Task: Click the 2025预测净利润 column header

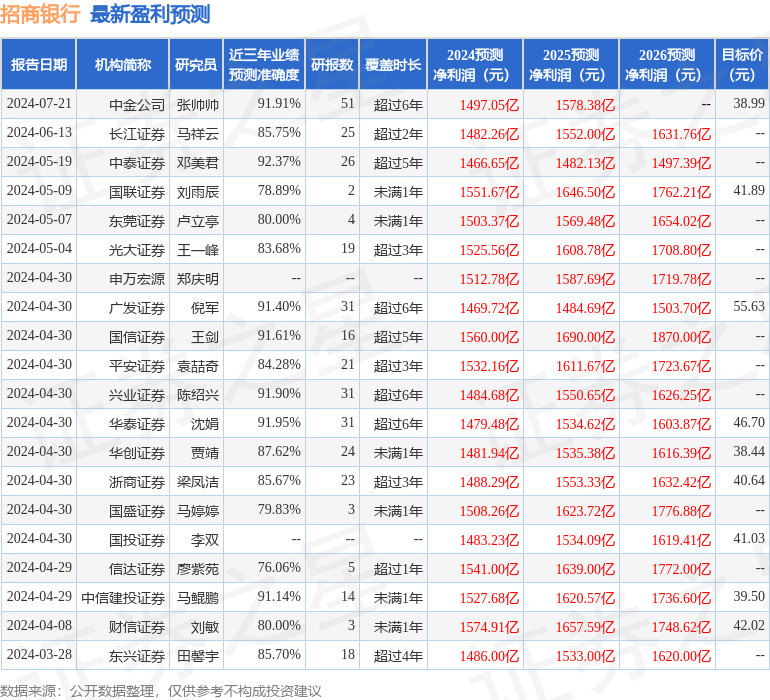Action: 571,65
